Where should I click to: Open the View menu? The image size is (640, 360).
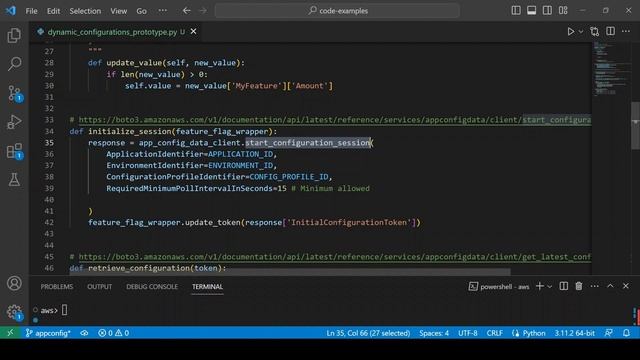(119, 11)
